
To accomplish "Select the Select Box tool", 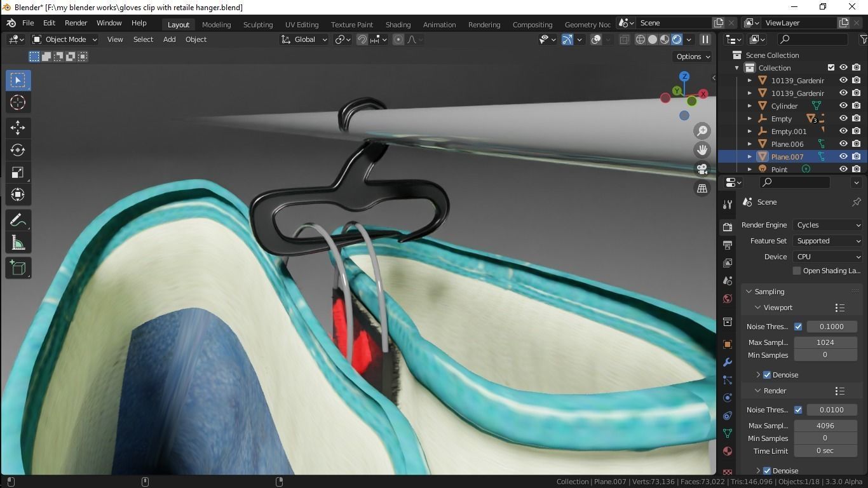I will click(18, 80).
